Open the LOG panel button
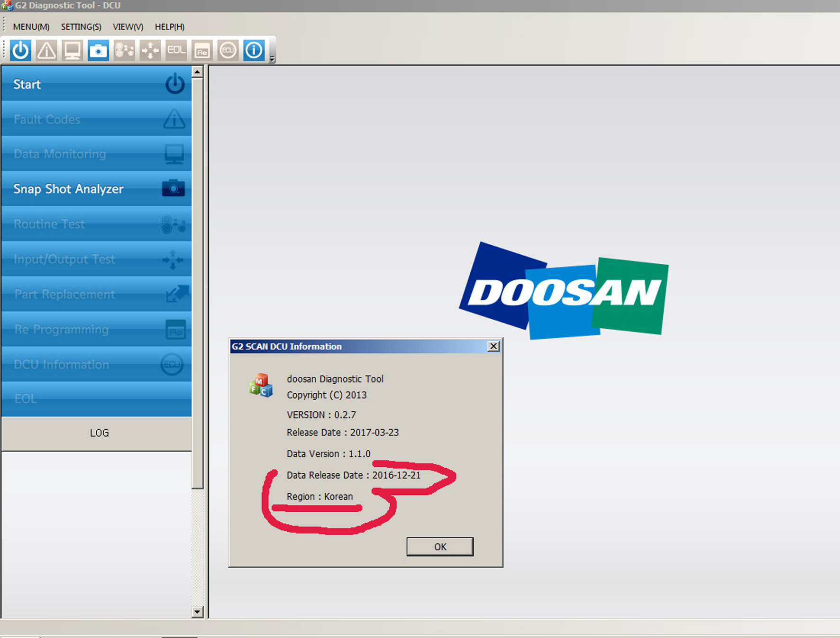The width and height of the screenshot is (840, 638). (99, 433)
